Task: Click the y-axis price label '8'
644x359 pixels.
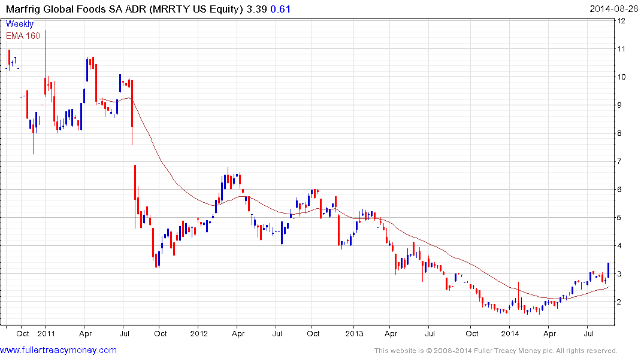Action: tap(620, 133)
